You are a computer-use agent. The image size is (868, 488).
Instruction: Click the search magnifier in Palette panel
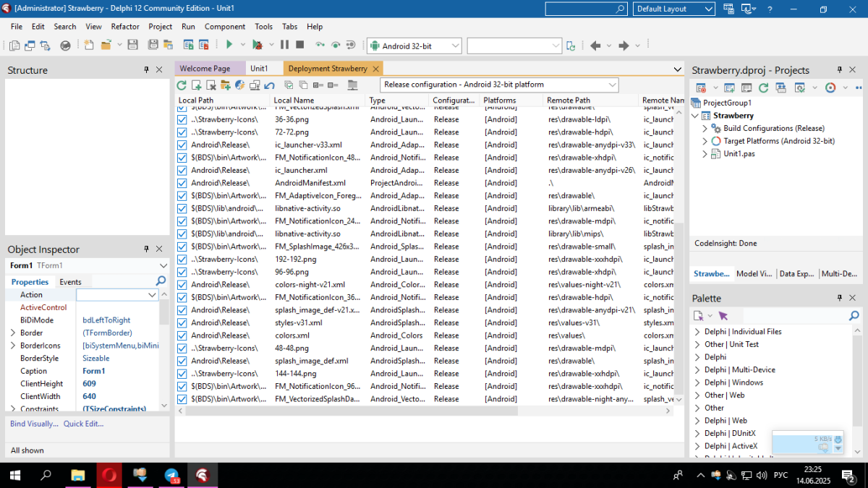tap(854, 315)
